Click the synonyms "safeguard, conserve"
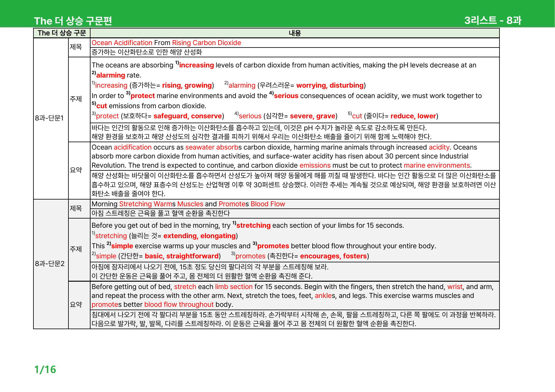Viewport: 555px width, 392px height. (x=187, y=116)
